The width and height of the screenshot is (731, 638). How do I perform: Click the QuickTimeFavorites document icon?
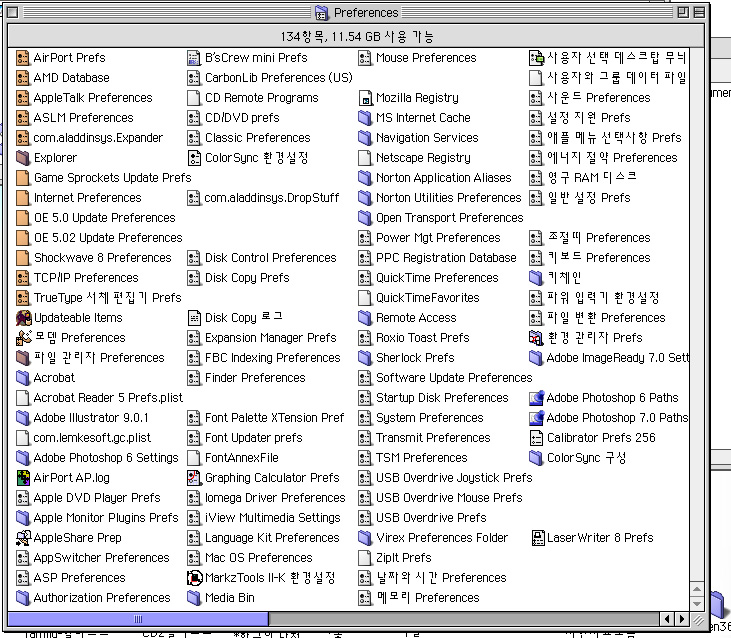[x=366, y=298]
